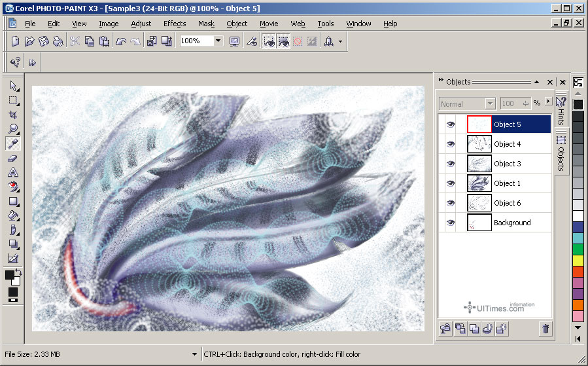Click the Print icon
The height and width of the screenshot is (366, 588).
click(x=58, y=41)
